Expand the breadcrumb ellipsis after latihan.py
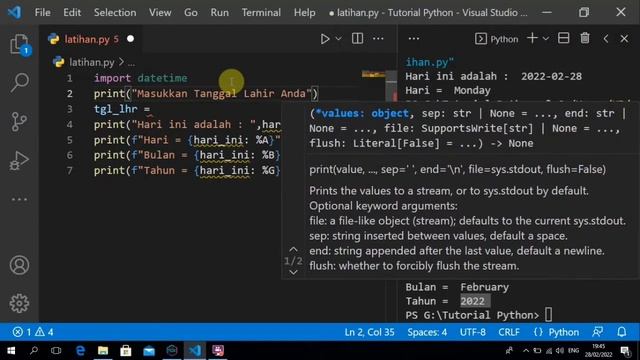Viewport: 640px width, 360px height. coord(131,63)
